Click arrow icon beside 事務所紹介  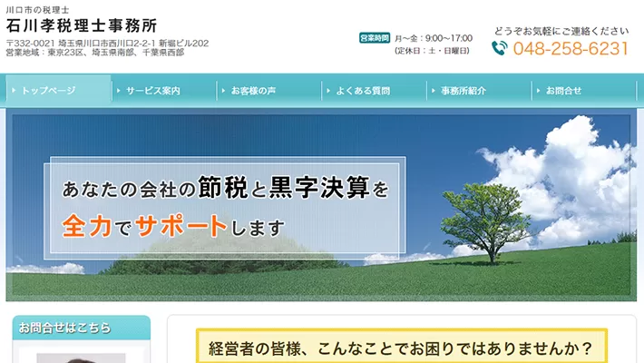pos(434,91)
